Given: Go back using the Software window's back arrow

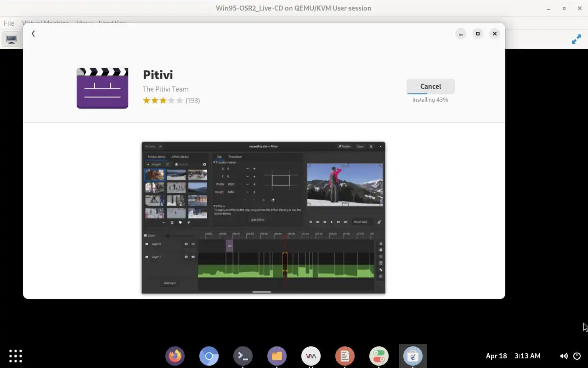Looking at the screenshot, I should pos(33,34).
